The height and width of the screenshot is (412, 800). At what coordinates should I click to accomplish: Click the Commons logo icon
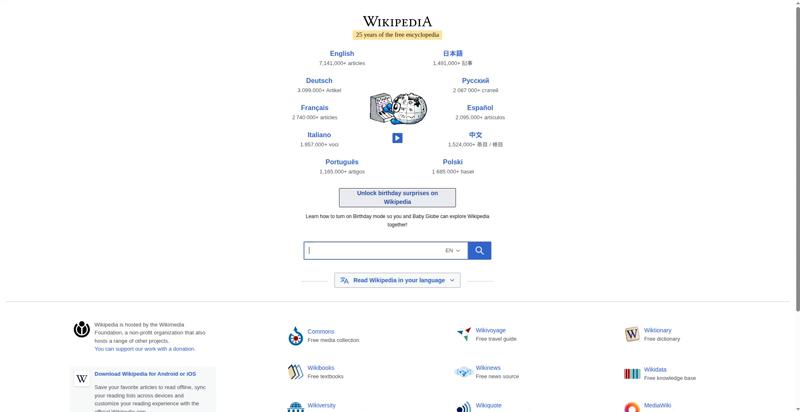pyautogui.click(x=295, y=336)
